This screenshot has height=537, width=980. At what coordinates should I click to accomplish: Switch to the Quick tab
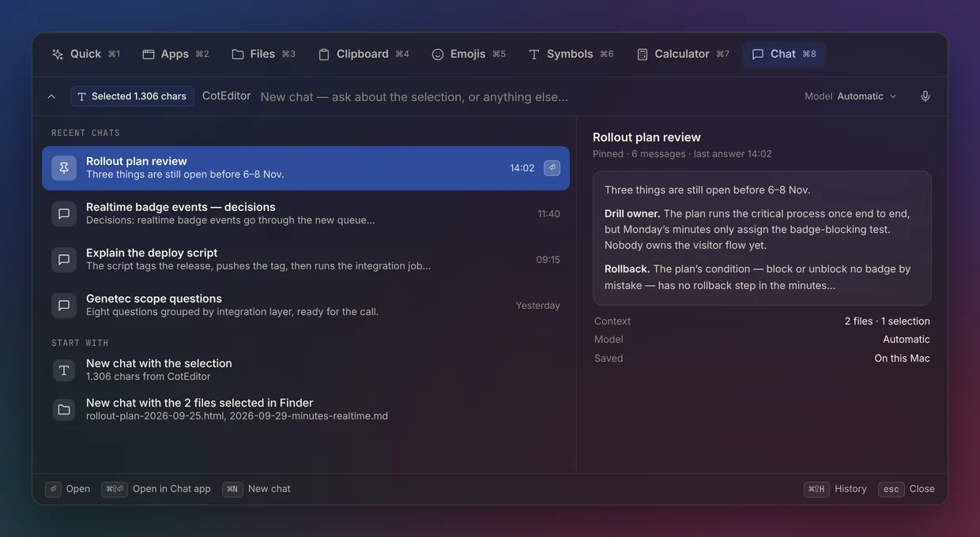pyautogui.click(x=85, y=54)
